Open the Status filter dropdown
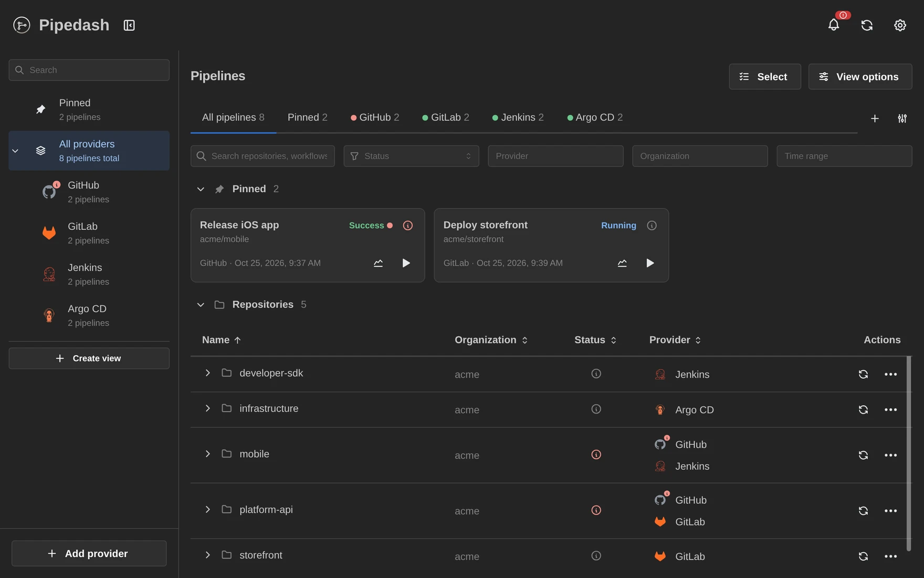This screenshot has width=924, height=578. [x=411, y=156]
